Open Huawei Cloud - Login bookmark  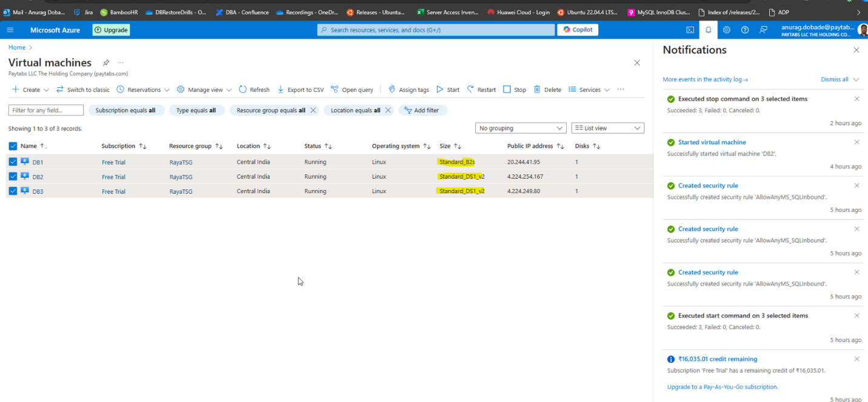[518, 12]
